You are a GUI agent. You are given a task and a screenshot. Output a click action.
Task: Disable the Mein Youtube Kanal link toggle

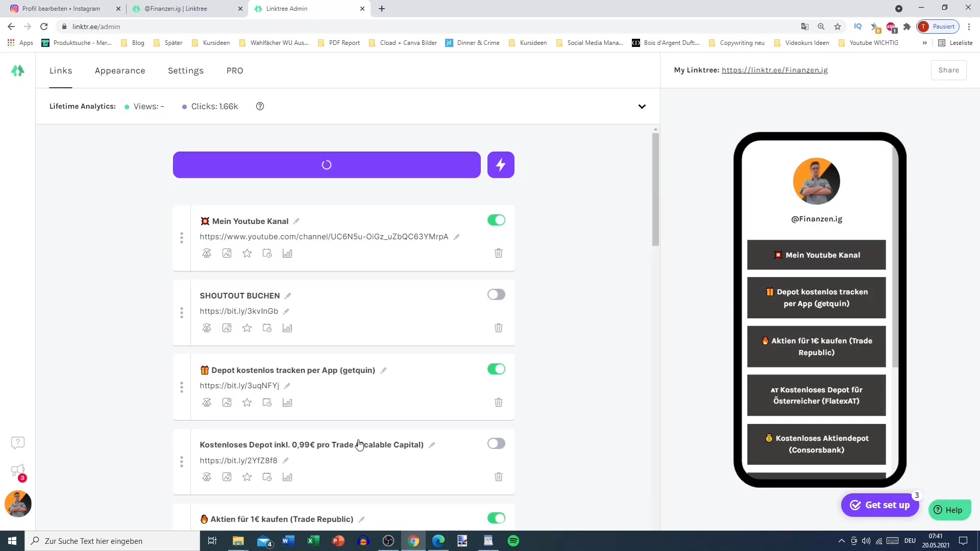tap(496, 220)
